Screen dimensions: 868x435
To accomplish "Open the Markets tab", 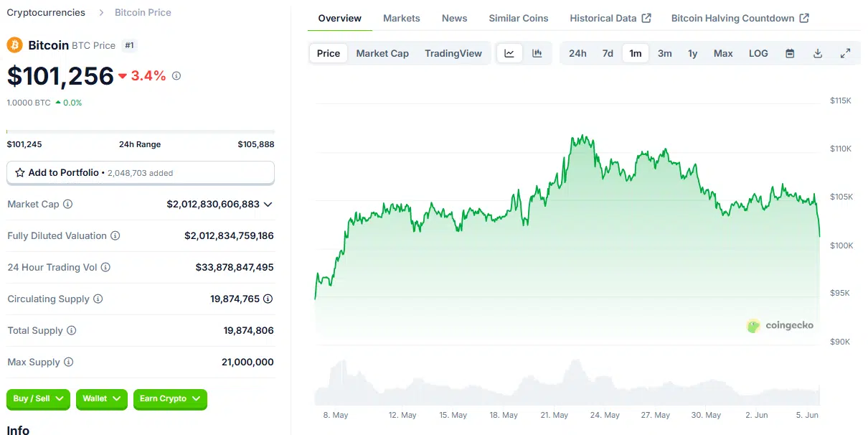I will point(402,18).
